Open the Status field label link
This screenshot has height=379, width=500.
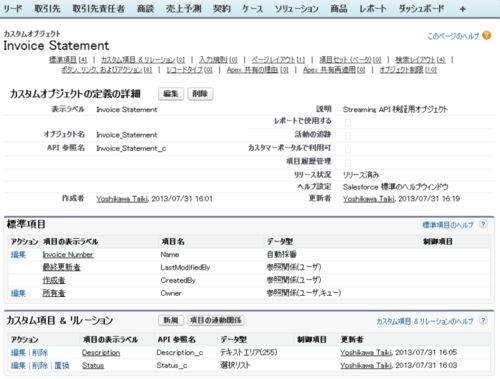point(93,366)
